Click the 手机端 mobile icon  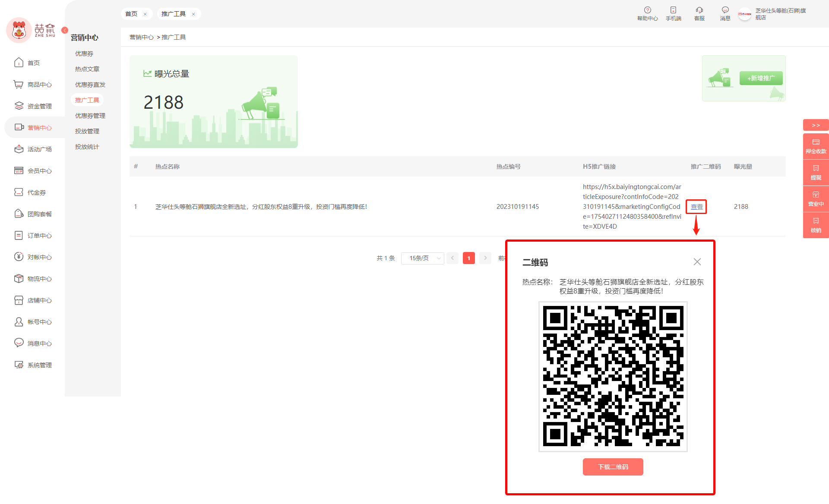click(x=673, y=10)
